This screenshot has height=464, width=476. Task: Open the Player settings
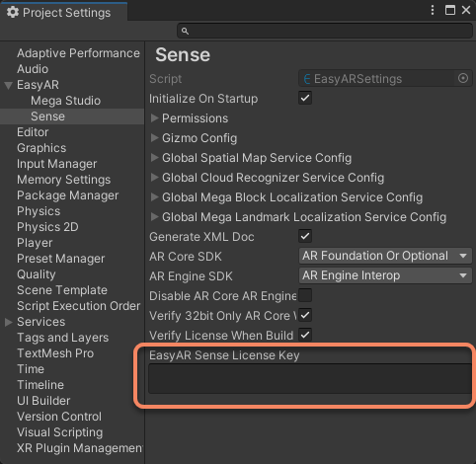35,243
